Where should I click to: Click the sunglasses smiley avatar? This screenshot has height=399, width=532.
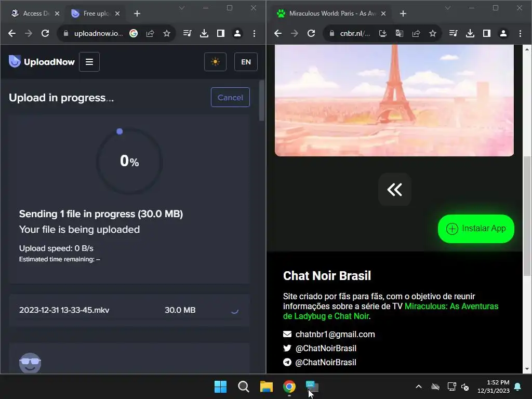30,363
